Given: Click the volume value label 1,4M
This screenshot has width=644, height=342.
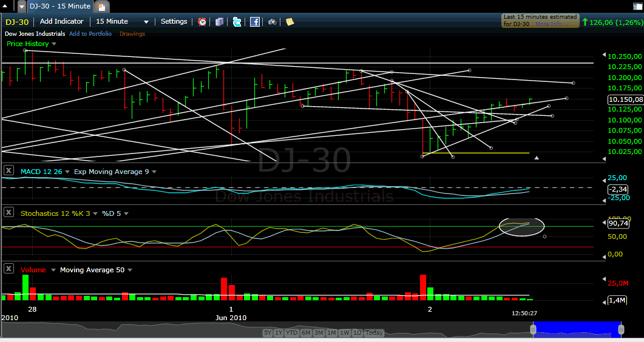Looking at the screenshot, I should [617, 300].
